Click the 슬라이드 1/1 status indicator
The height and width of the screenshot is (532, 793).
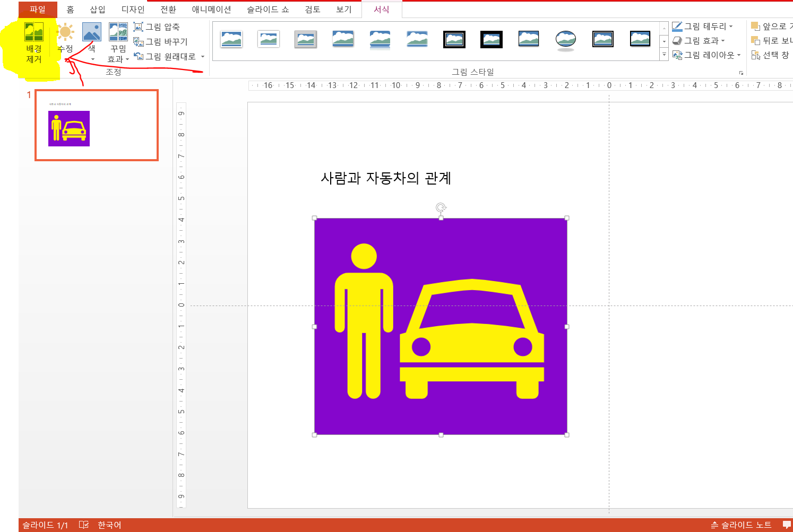[45, 525]
